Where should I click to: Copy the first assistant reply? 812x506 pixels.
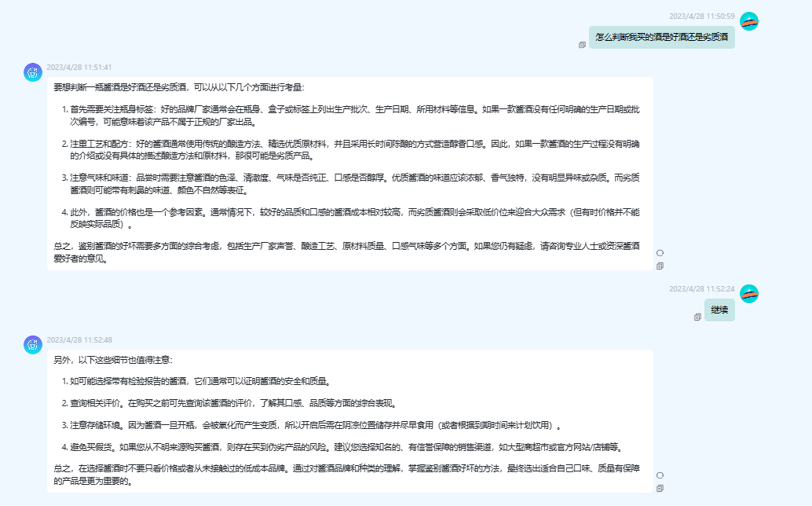(x=660, y=266)
